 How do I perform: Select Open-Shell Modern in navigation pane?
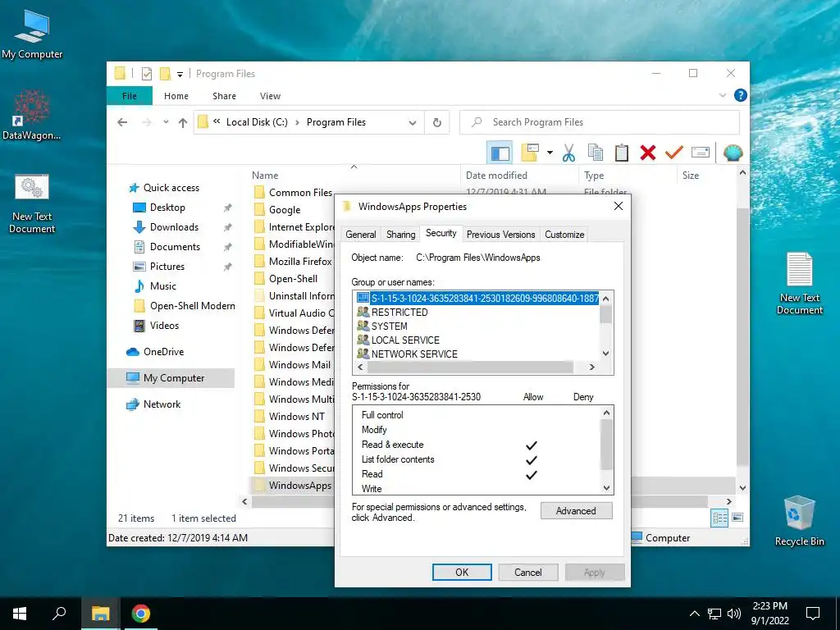tap(192, 306)
